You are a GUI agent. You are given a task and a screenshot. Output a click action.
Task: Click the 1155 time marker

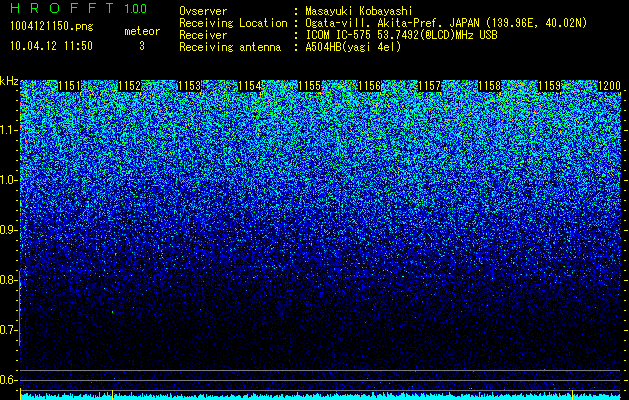point(310,86)
